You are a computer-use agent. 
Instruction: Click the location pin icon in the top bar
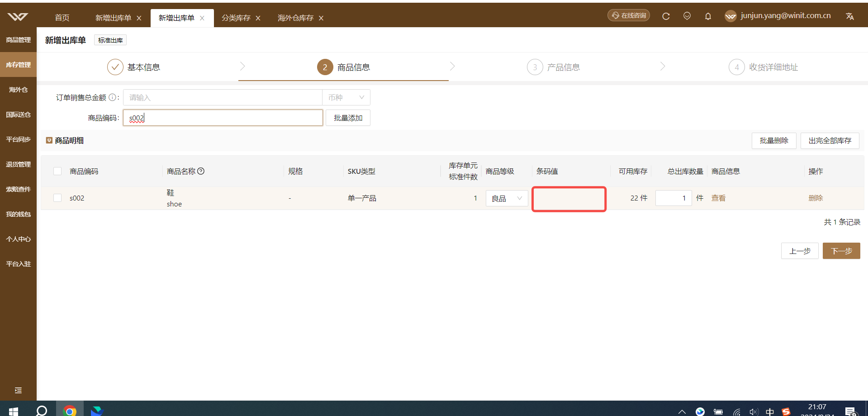click(687, 16)
